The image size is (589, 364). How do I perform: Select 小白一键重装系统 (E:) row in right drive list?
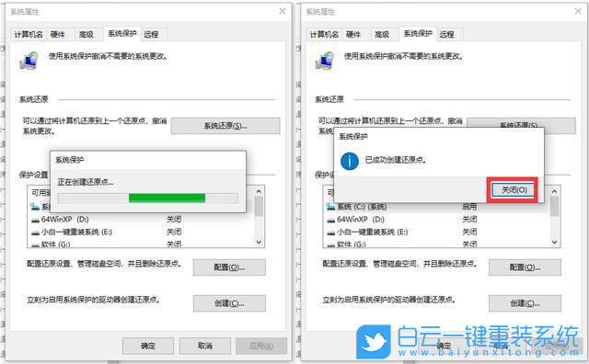click(x=437, y=233)
